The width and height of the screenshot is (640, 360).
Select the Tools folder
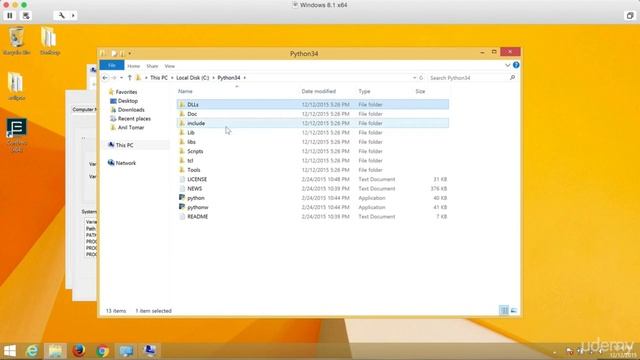313,170
